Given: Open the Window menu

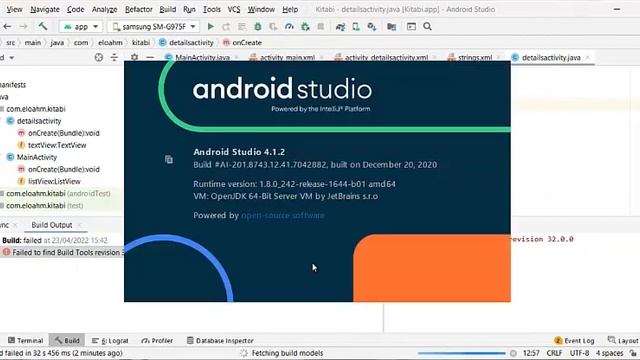Looking at the screenshot, I should coord(261,9).
